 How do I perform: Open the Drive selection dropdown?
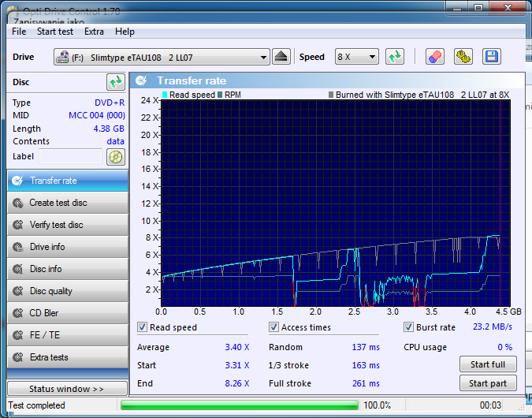pos(162,57)
